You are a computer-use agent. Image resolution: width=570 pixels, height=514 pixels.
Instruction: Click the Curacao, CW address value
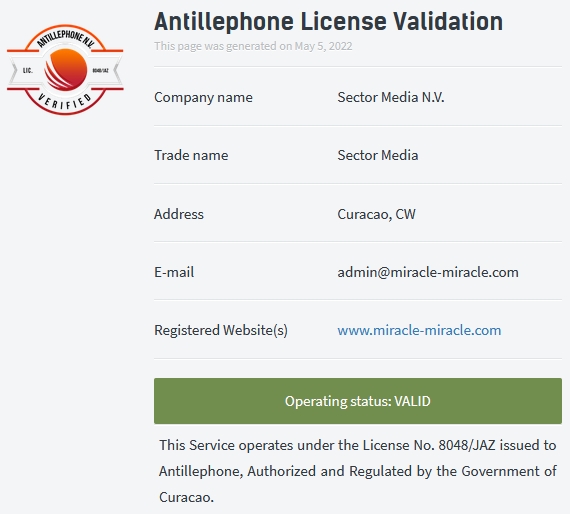pyautogui.click(x=376, y=214)
